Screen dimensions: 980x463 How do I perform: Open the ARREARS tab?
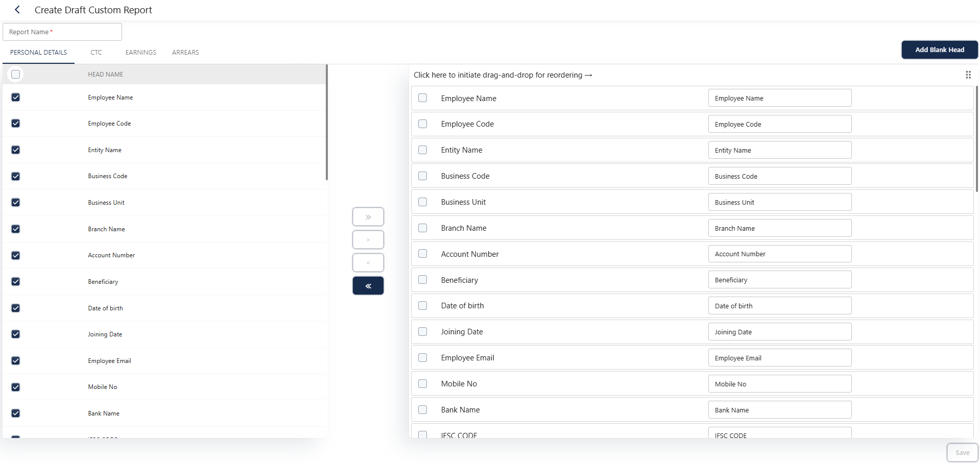(185, 53)
